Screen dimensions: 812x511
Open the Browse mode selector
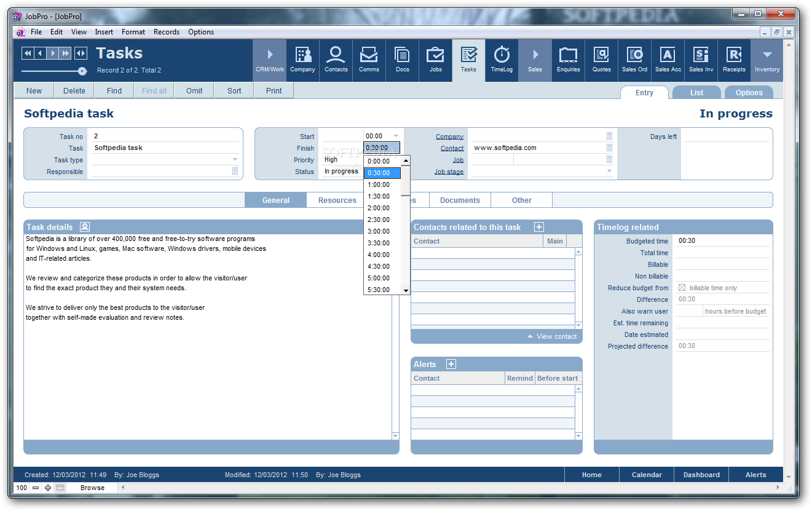coord(93,488)
